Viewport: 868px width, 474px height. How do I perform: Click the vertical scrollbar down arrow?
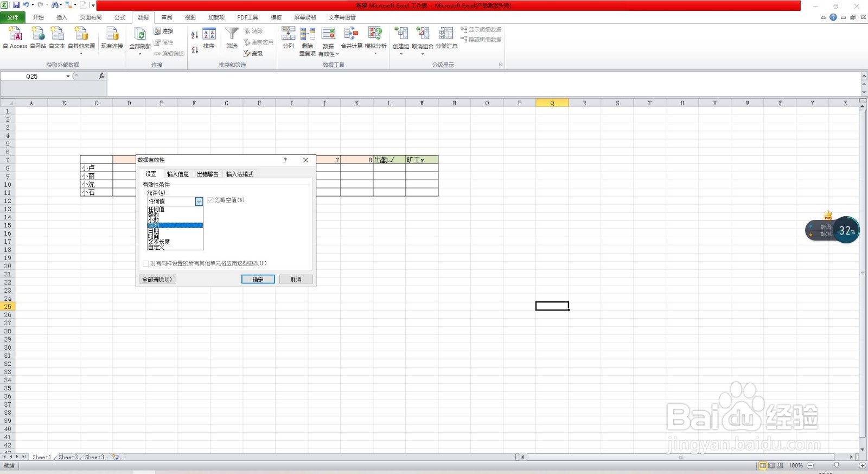click(x=863, y=449)
